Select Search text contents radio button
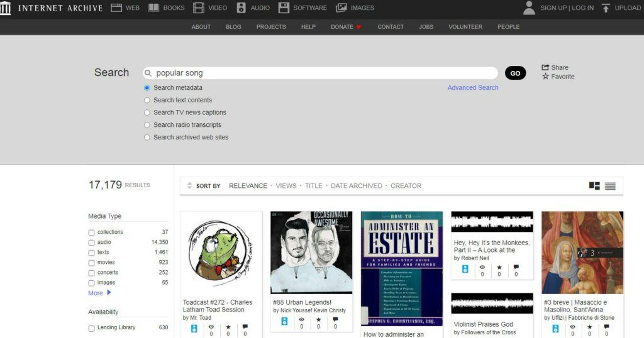The image size is (644, 338). (x=147, y=100)
